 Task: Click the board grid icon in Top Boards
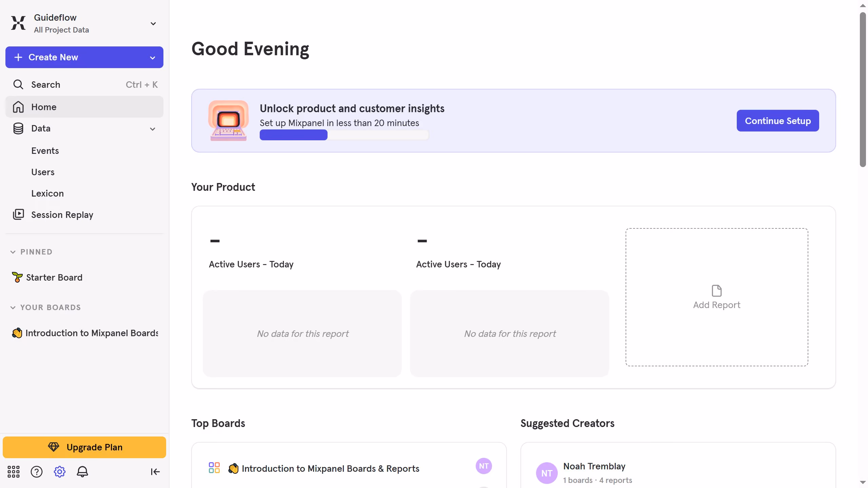click(x=214, y=468)
